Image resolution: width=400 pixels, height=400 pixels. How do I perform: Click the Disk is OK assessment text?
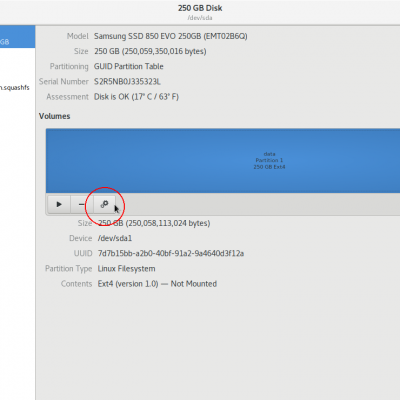136,97
